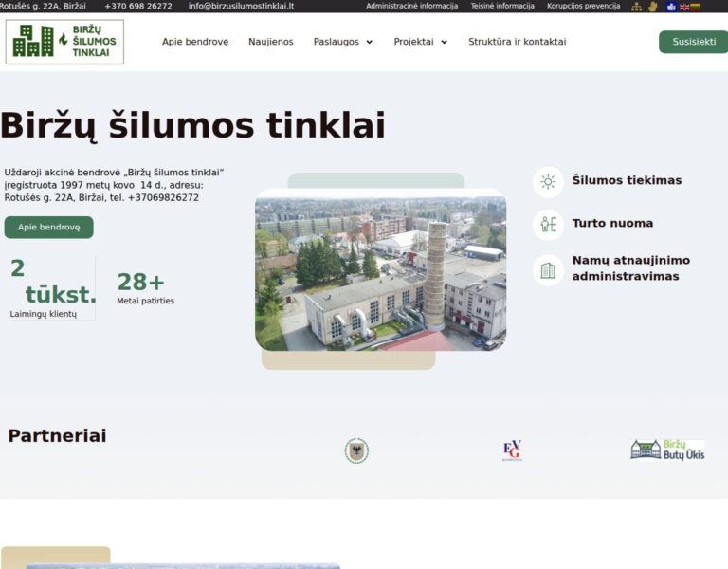This screenshot has width=728, height=569.
Task: Click the Šilumos tiekimas sun icon
Action: pyautogui.click(x=548, y=181)
